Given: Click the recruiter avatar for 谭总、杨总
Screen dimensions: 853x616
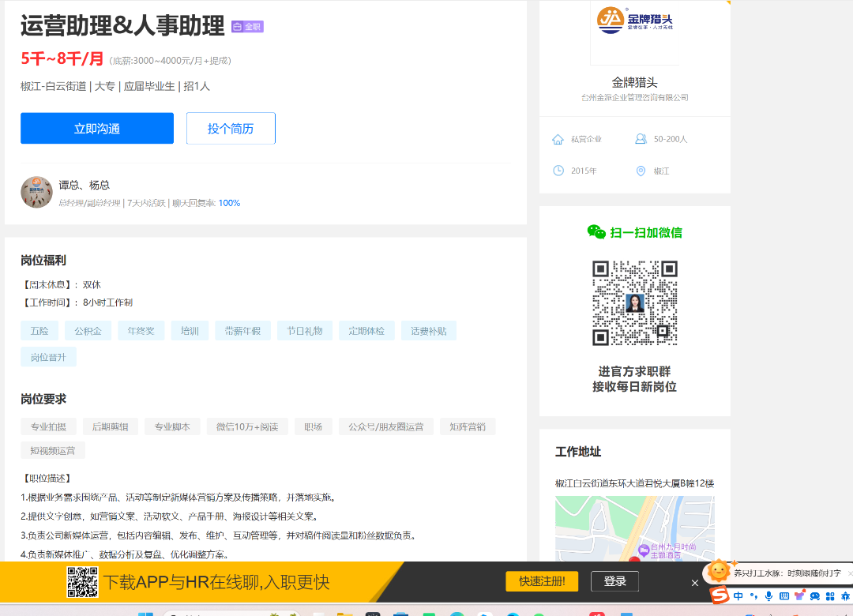Looking at the screenshot, I should pos(36,192).
